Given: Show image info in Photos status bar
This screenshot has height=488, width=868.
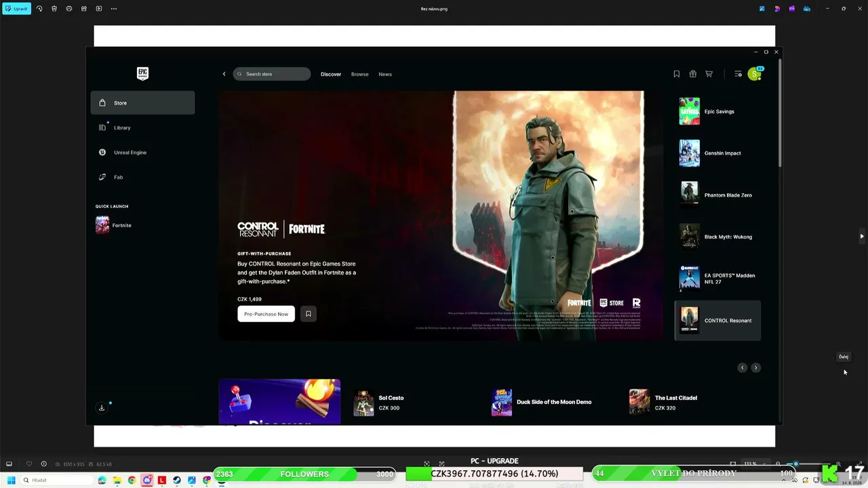Looking at the screenshot, I should click(44, 464).
